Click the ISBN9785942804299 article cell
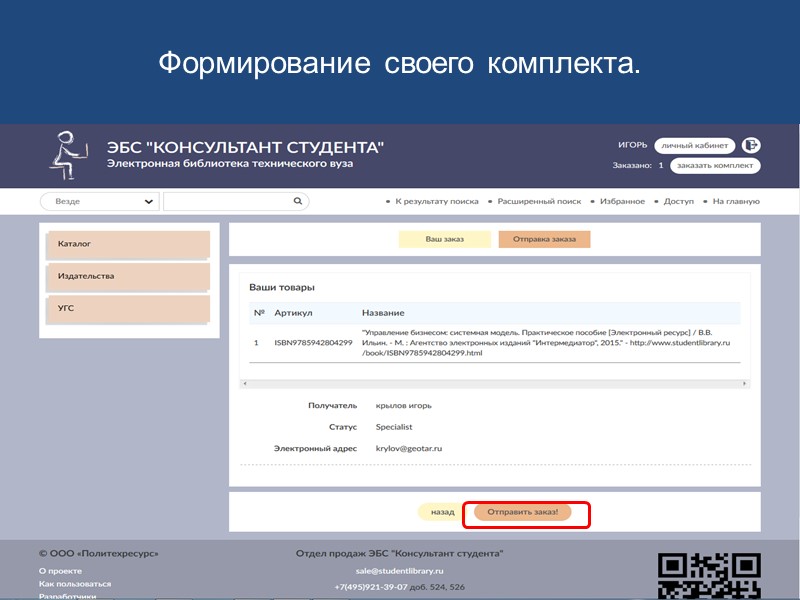 pyautogui.click(x=313, y=342)
